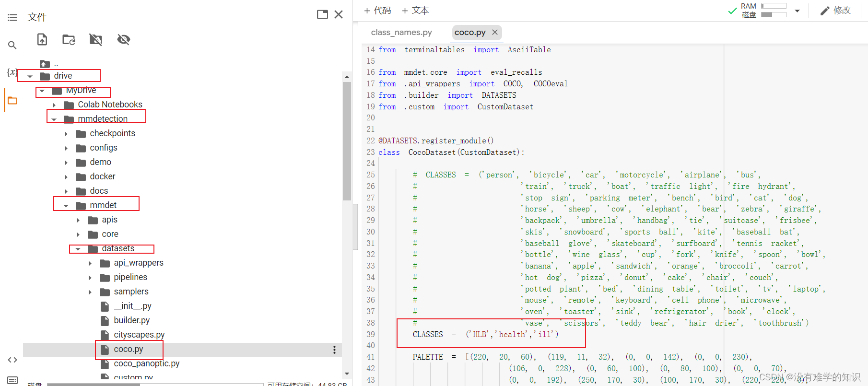Image resolution: width=868 pixels, height=386 pixels.
Task: Click the @DATASETS.register_module() line
Action: click(x=436, y=140)
